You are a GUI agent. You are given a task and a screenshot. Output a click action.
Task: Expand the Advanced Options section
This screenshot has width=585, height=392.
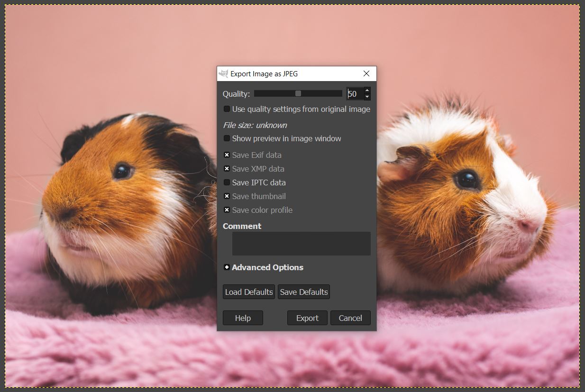click(x=227, y=267)
